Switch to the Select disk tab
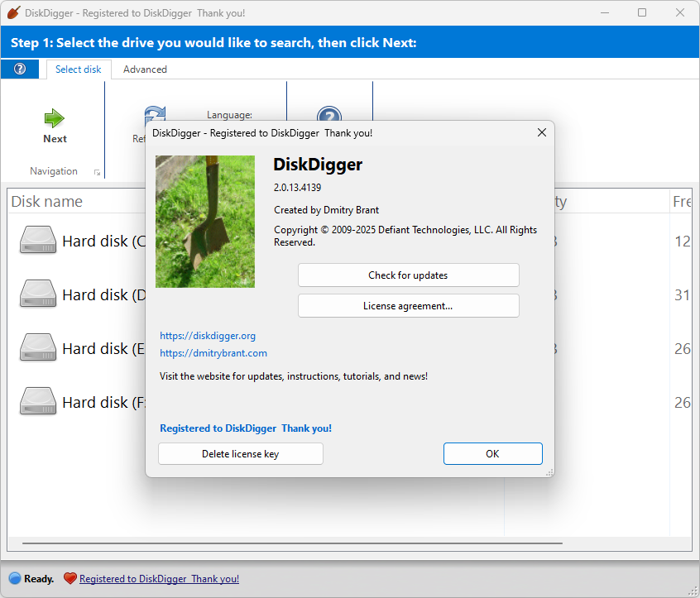 click(x=78, y=69)
